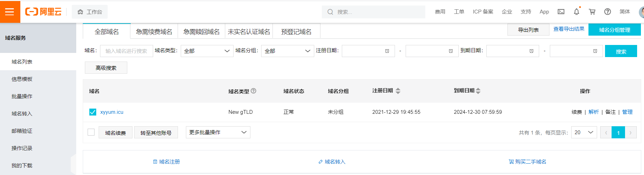Expand the 域名分组 dropdown
644x175 pixels.
coord(288,51)
